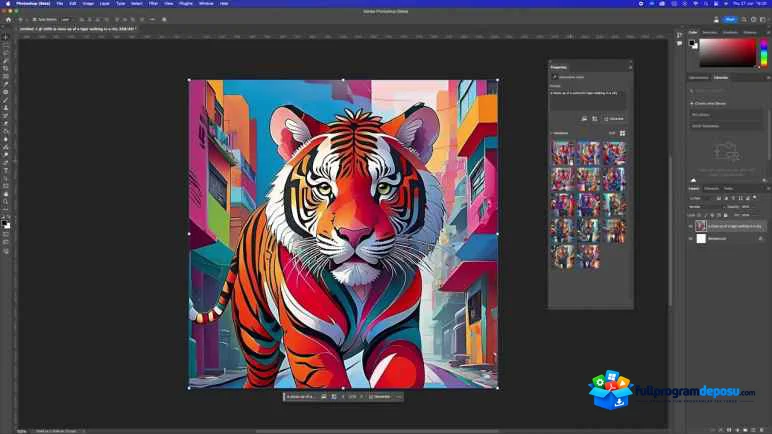
Task: Select the Move tool in the toolbar
Action: 5,37
